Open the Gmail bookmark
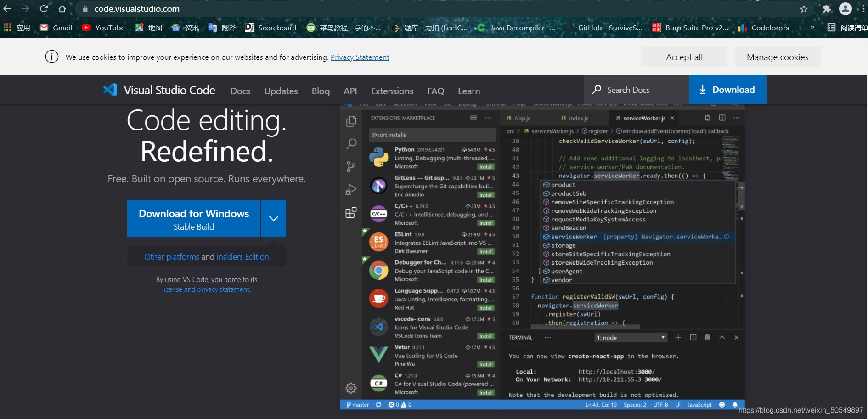Image resolution: width=868 pixels, height=419 pixels. click(x=56, y=28)
